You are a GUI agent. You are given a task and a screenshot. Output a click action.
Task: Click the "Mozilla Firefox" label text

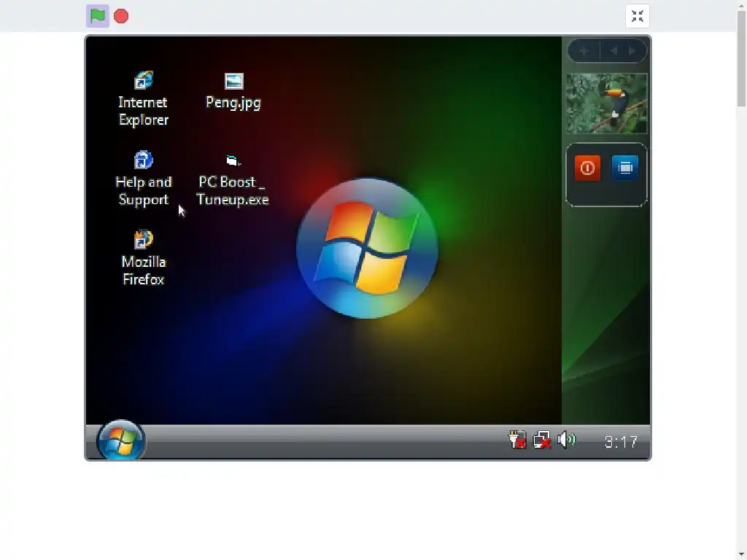pyautogui.click(x=144, y=271)
